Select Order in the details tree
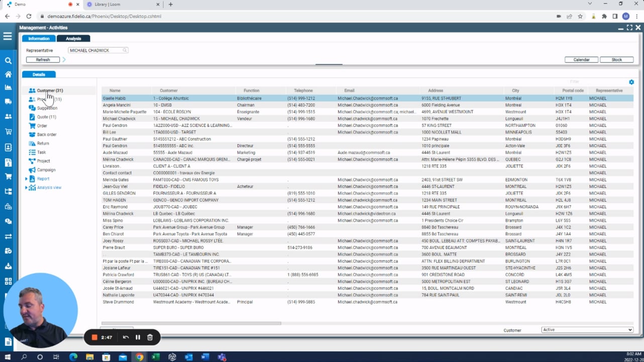 (x=42, y=126)
